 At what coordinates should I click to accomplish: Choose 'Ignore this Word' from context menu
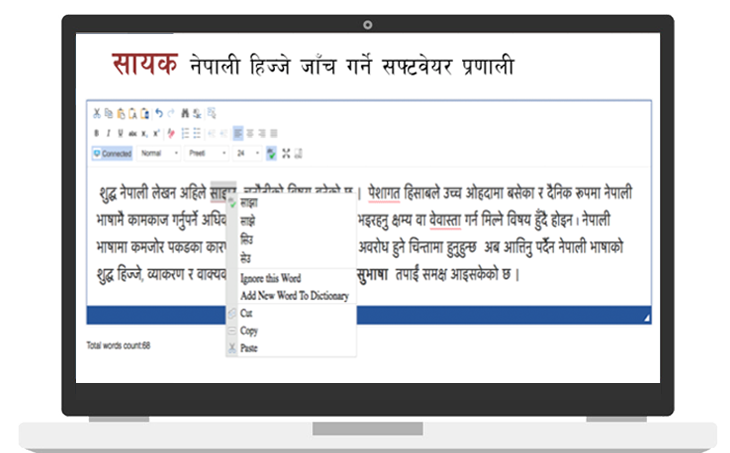click(270, 278)
